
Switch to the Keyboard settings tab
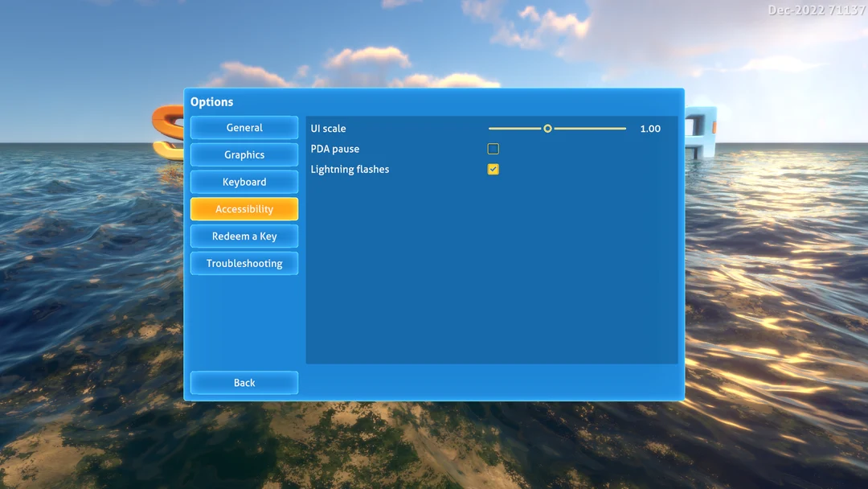point(244,182)
